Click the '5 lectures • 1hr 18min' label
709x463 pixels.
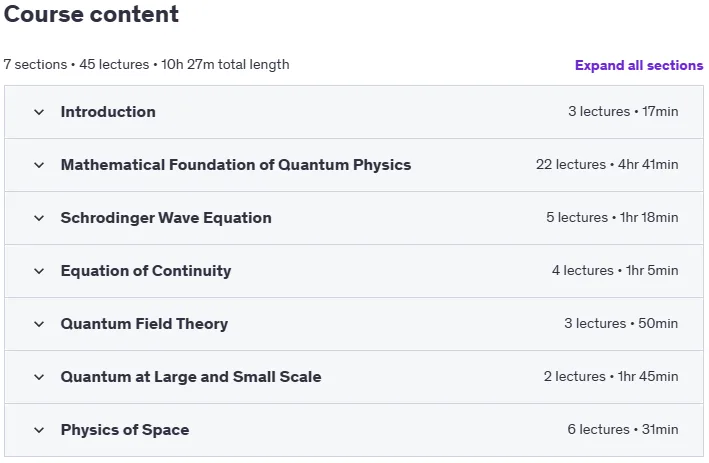612,217
